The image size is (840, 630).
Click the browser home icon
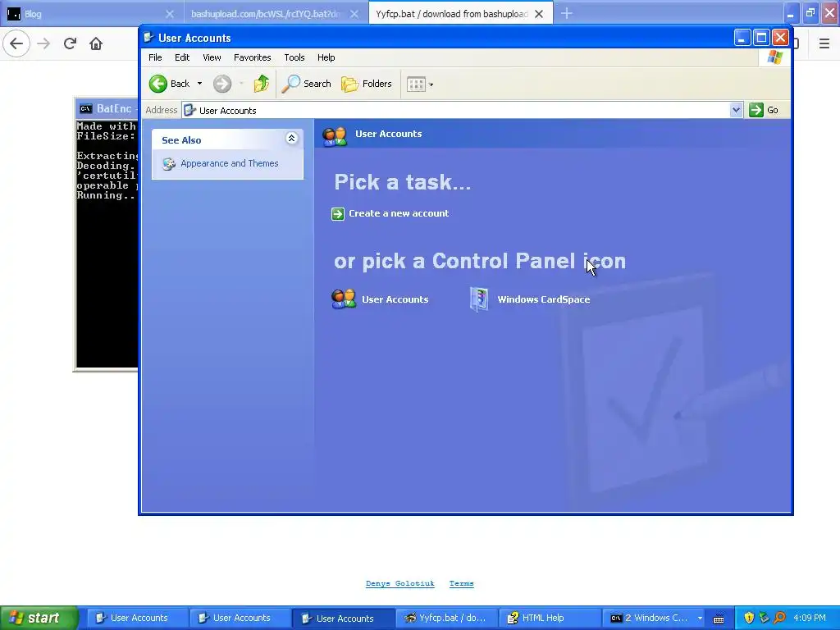coord(96,43)
